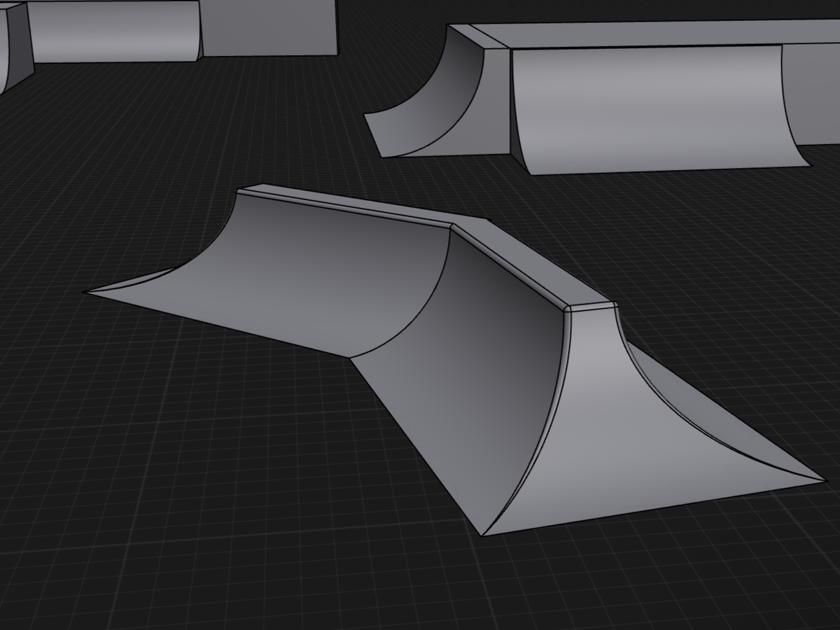
Task: Click the small end cap atop center ramp
Action: (x=591, y=306)
